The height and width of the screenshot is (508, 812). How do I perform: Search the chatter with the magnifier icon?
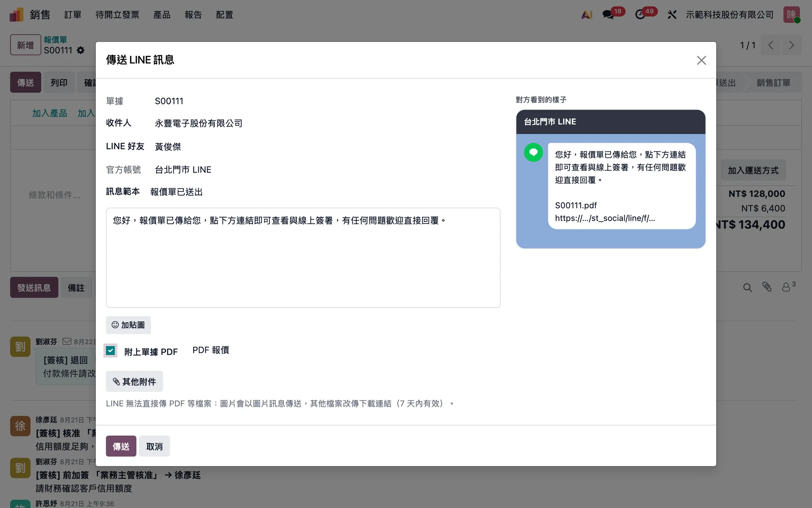(747, 287)
